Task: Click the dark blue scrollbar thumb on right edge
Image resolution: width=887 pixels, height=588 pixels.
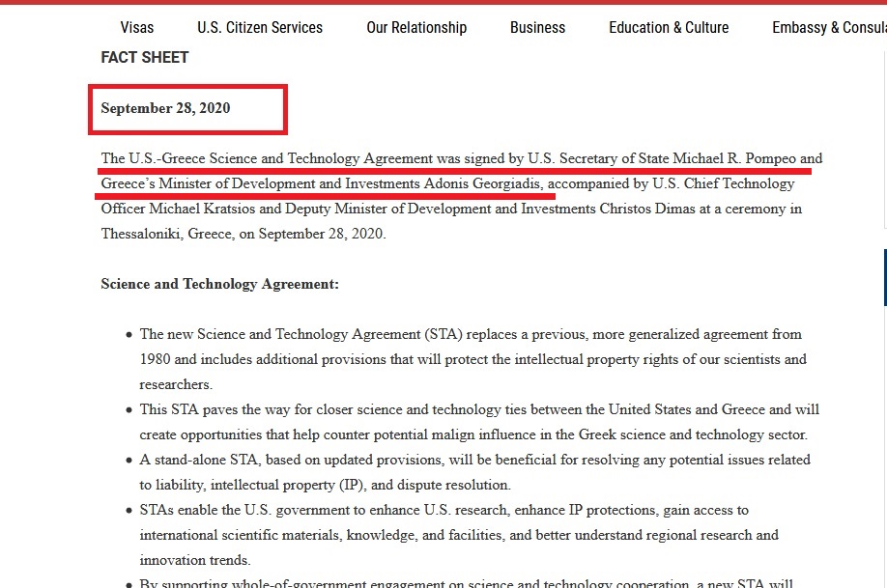Action: (x=885, y=278)
